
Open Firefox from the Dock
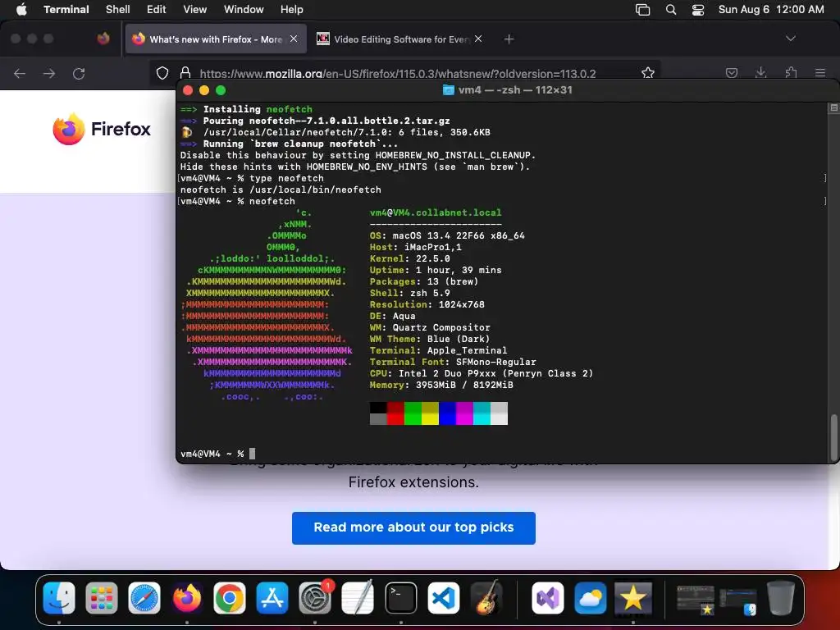(x=187, y=598)
